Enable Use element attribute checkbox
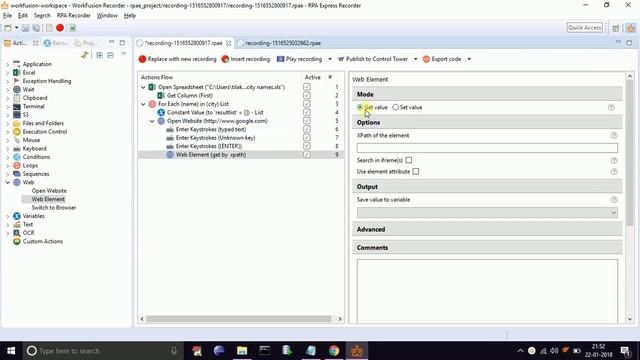640x360 pixels. [416, 171]
